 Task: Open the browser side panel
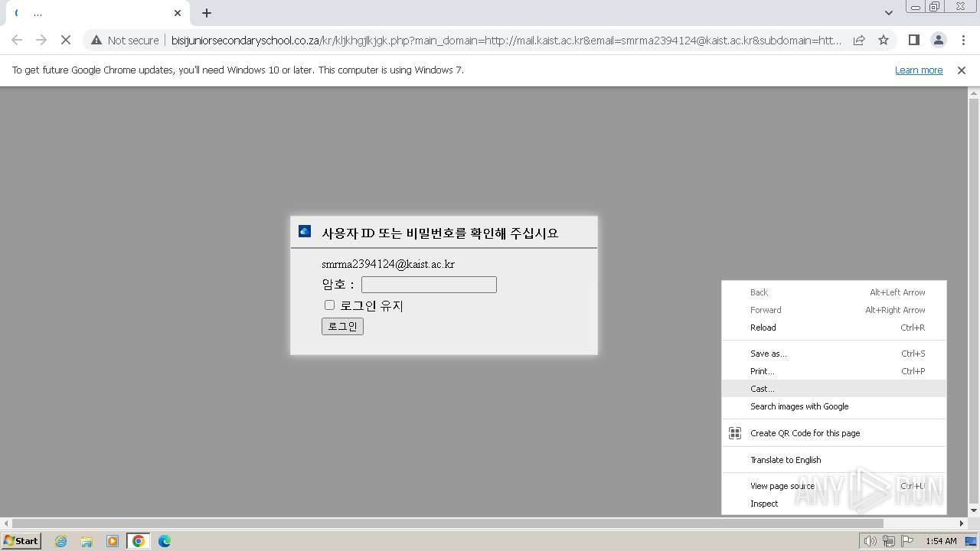pyautogui.click(x=913, y=40)
